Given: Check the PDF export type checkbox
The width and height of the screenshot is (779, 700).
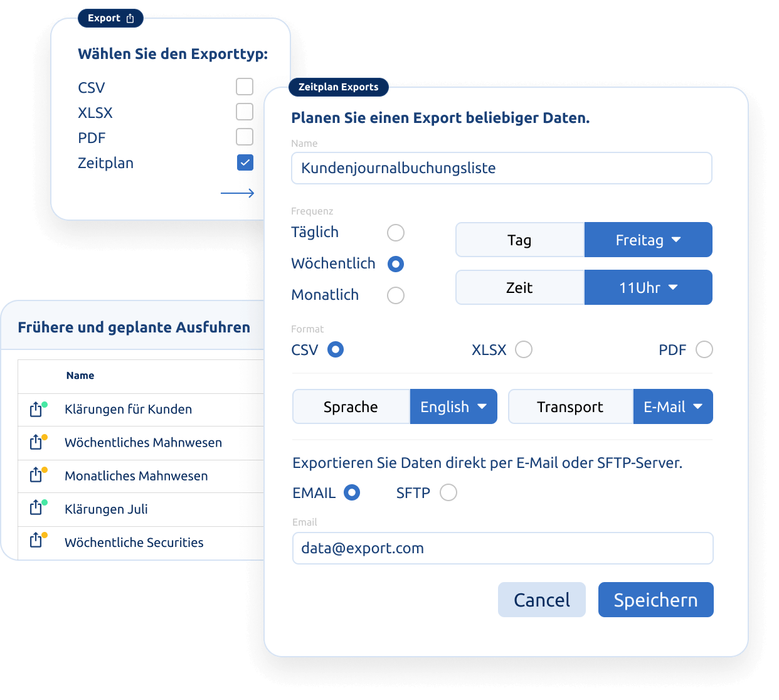Looking at the screenshot, I should [245, 137].
